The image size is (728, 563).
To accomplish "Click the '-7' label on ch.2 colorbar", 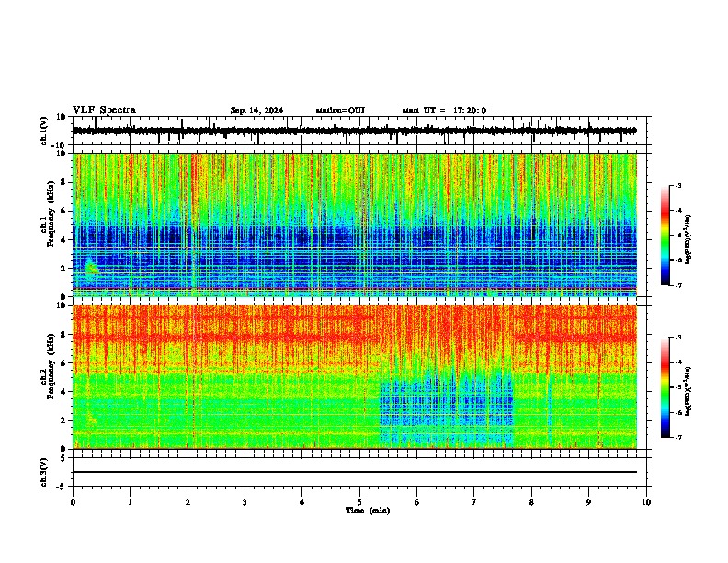I will pos(677,438).
